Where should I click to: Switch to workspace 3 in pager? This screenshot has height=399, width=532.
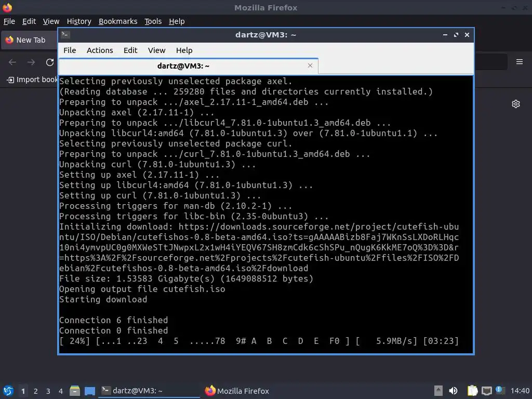pos(48,391)
